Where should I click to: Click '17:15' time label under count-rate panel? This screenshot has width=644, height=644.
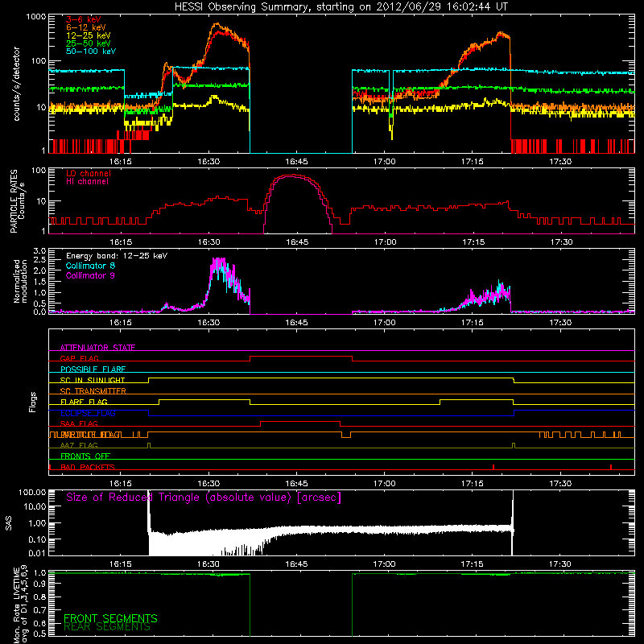coord(473,162)
